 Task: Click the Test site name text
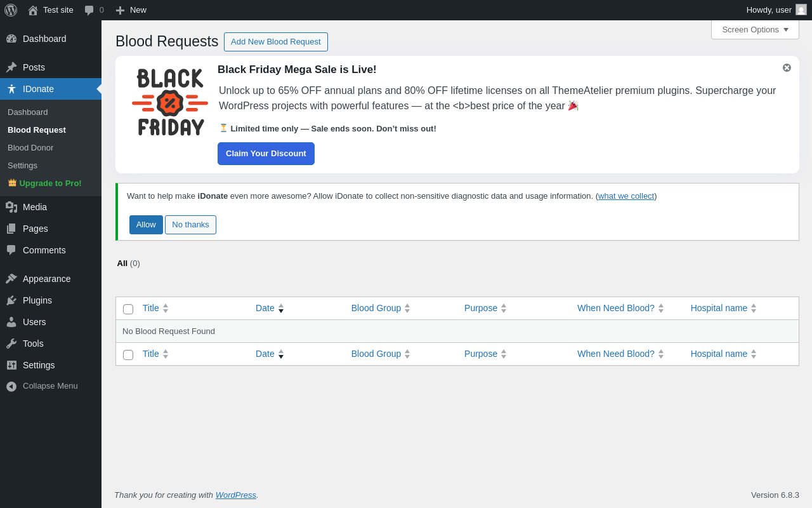[58, 10]
